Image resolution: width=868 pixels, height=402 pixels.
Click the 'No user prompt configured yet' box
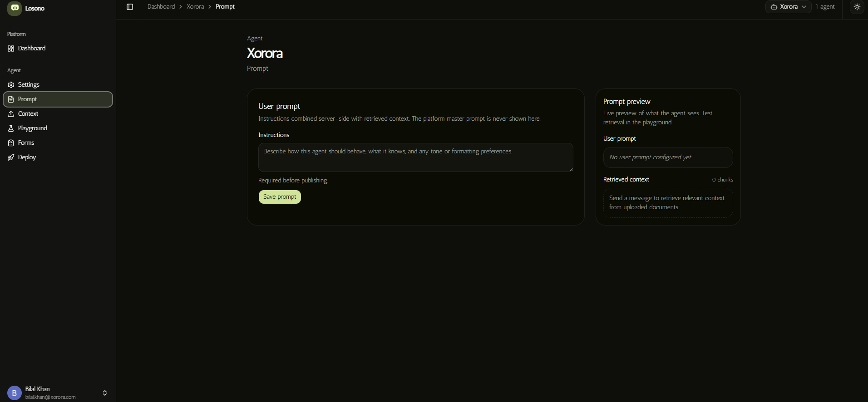click(x=668, y=157)
